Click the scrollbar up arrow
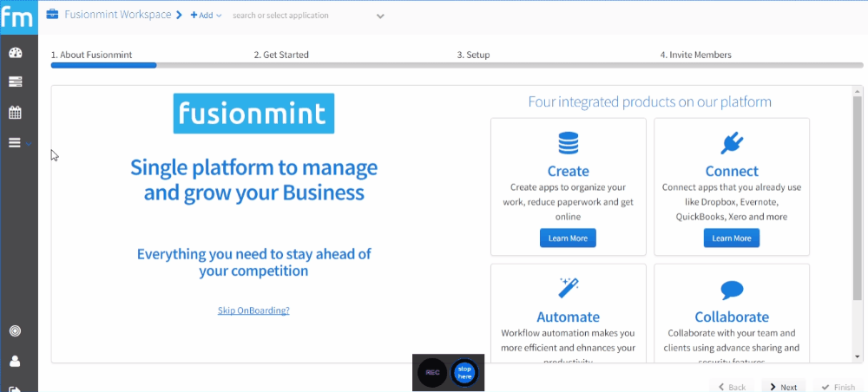Image resolution: width=868 pixels, height=392 pixels. 858,91
